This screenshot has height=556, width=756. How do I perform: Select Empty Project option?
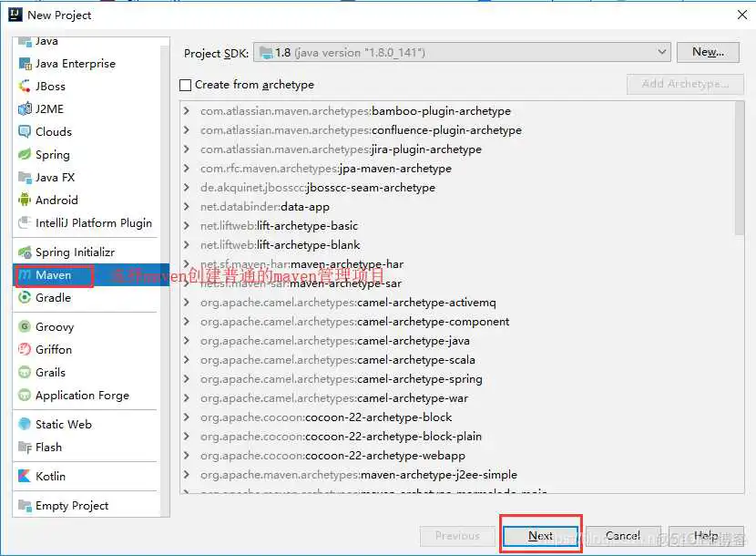click(71, 506)
